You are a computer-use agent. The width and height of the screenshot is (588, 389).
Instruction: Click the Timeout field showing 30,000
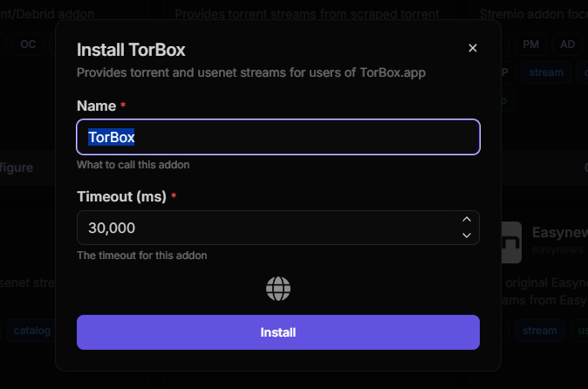(266, 228)
